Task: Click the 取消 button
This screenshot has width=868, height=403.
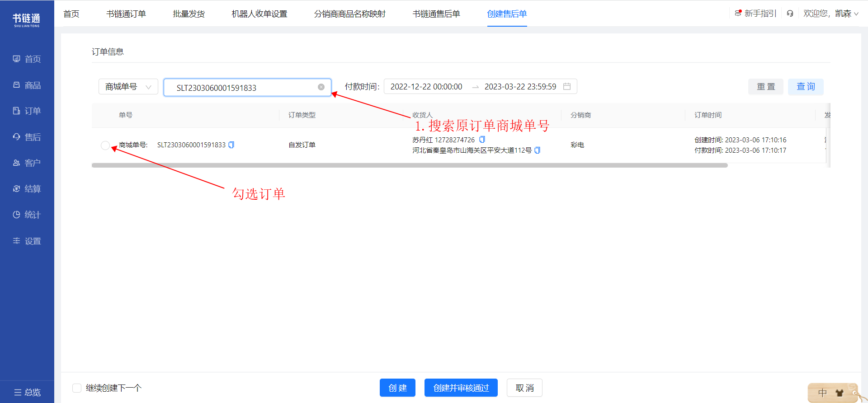Action: (x=524, y=388)
